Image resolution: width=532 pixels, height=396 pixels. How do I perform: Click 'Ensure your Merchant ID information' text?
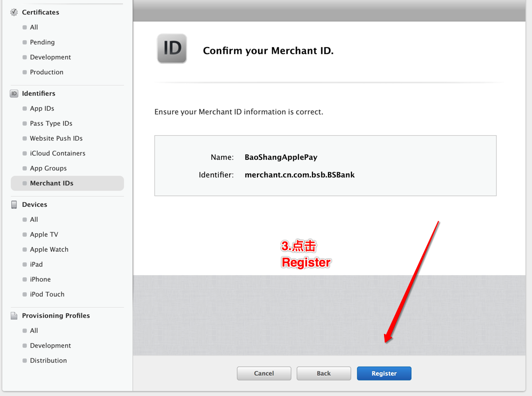coord(239,112)
